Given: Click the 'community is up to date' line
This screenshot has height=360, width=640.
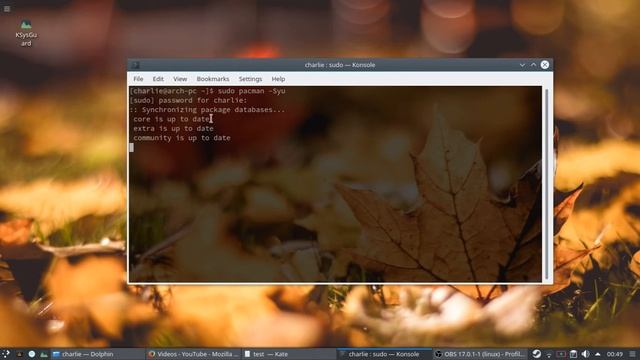Looking at the screenshot, I should tap(182, 138).
